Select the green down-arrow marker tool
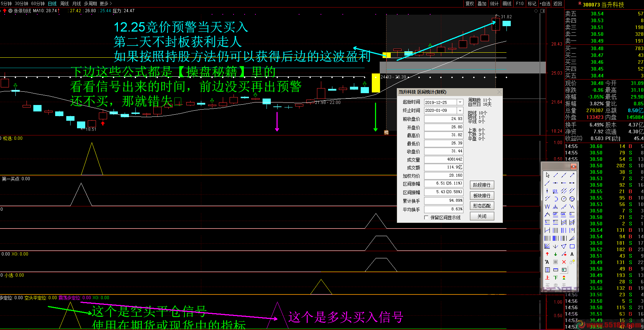The height and width of the screenshot is (330, 644). [x=555, y=254]
